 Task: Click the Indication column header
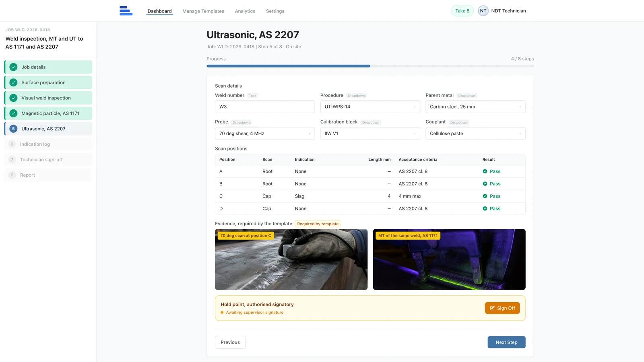tap(305, 160)
